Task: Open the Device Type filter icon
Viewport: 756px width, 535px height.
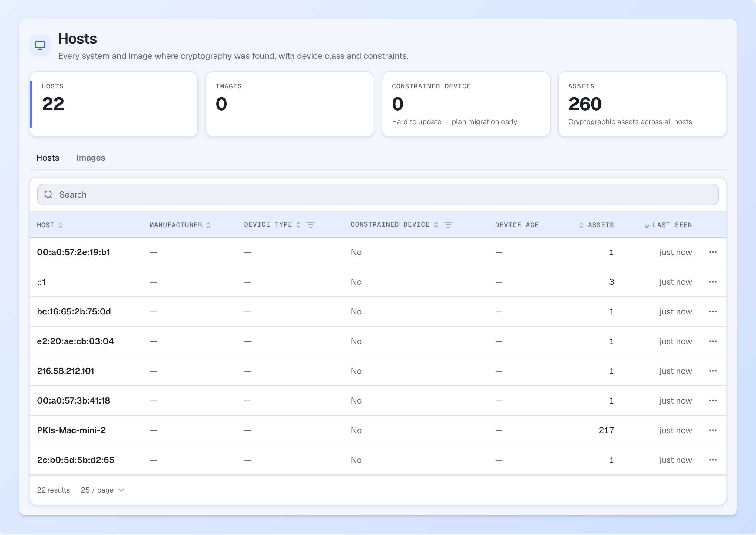Action: click(310, 225)
